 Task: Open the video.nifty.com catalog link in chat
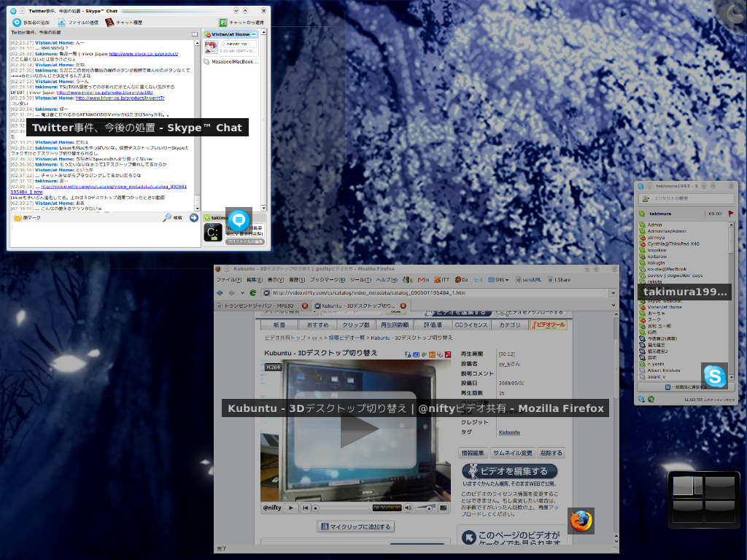[x=114, y=187]
